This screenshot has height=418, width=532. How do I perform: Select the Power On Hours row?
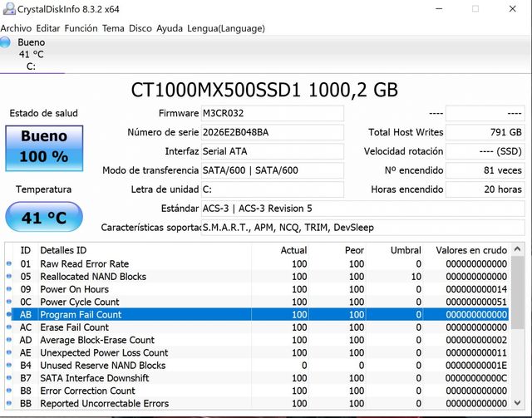coord(257,289)
